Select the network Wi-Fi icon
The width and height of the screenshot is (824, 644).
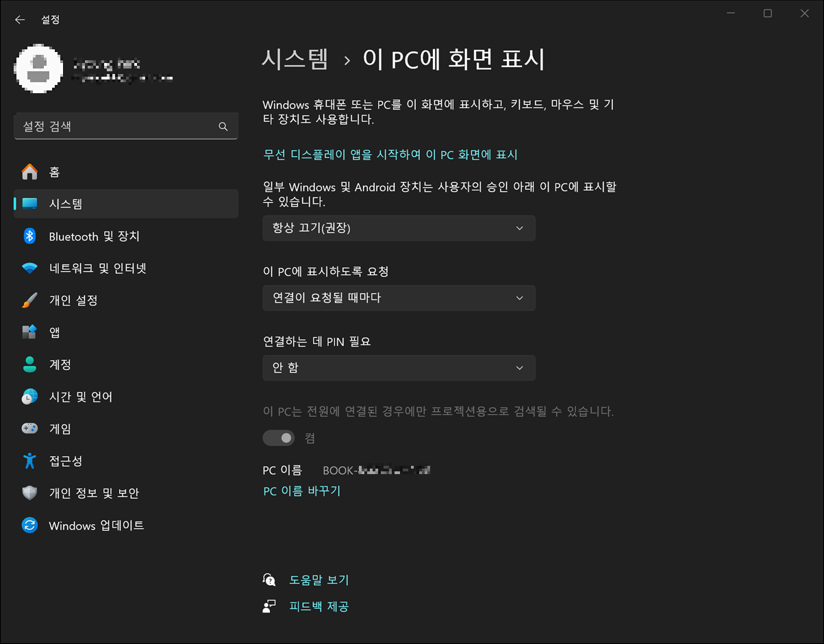[x=29, y=269]
